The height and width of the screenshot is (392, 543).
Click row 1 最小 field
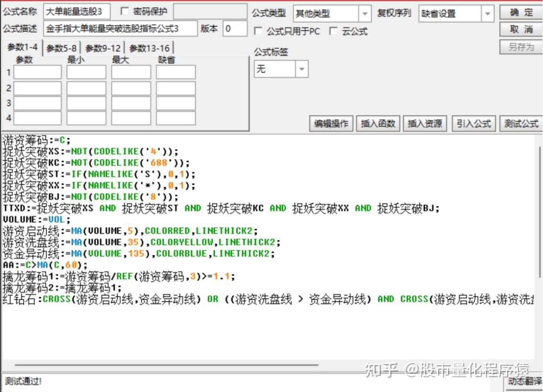[86, 72]
